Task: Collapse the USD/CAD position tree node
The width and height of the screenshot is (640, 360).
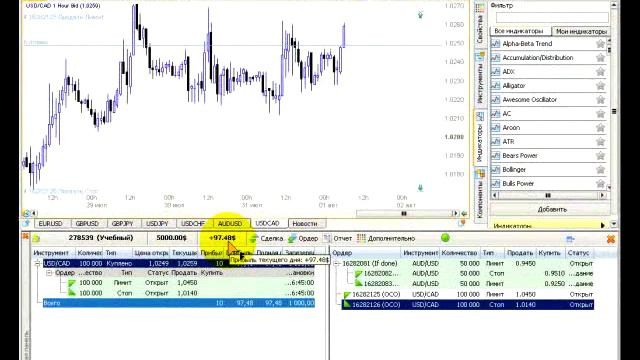Action: [38, 264]
